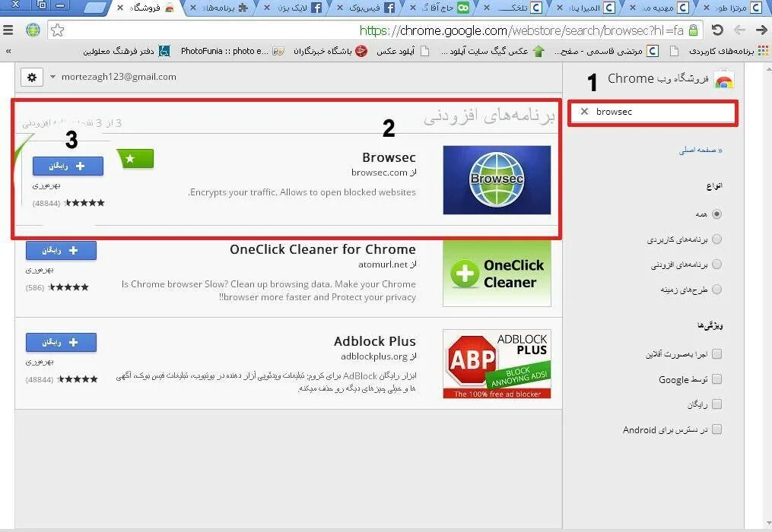Image resolution: width=772 pixels, height=532 pixels.
Task: Show hidden bookmarks with « chevron
Action: tap(8, 51)
